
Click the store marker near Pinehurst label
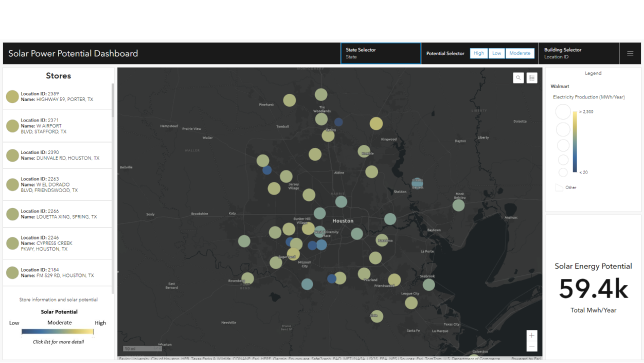tap(289, 100)
